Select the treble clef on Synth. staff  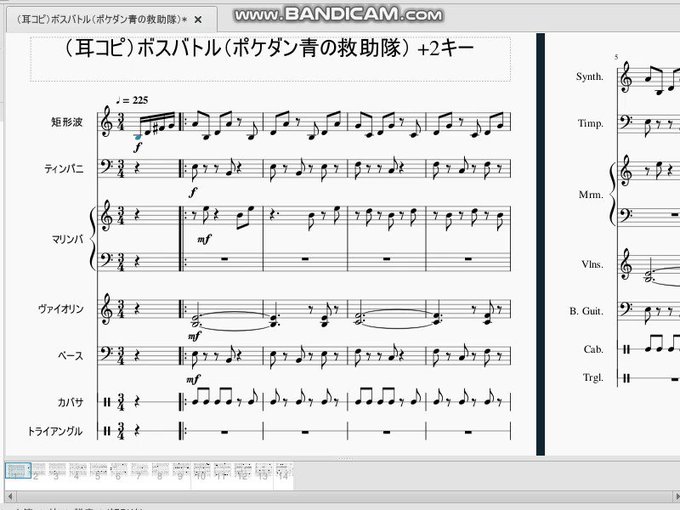pyautogui.click(x=626, y=77)
